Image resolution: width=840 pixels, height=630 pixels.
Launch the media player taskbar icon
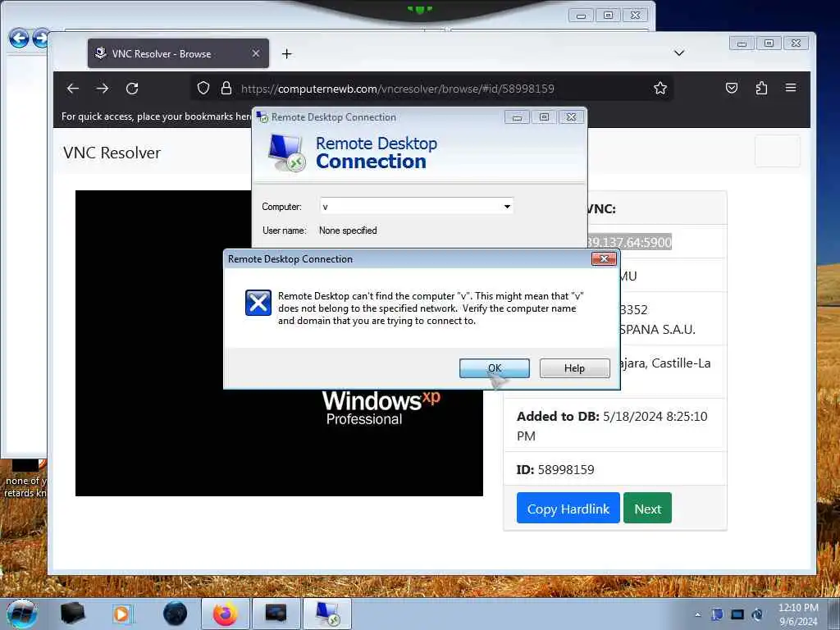tap(121, 614)
